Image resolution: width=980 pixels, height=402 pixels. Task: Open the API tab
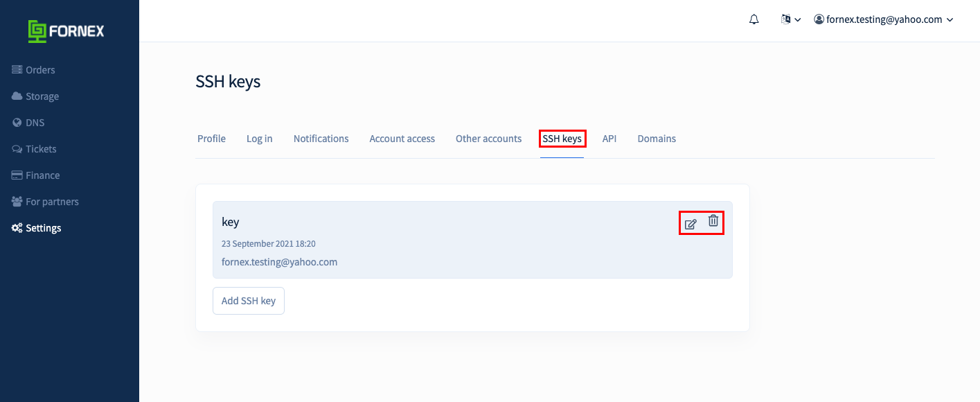point(609,139)
